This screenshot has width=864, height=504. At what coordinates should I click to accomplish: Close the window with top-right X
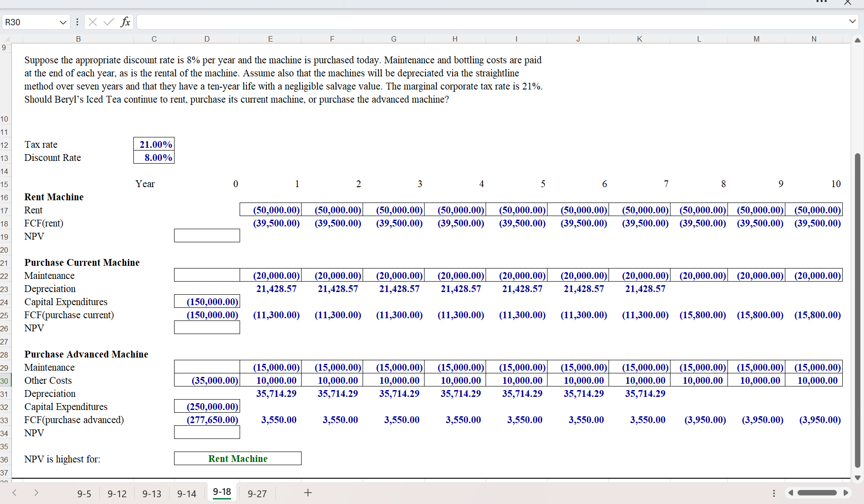coord(848,2)
